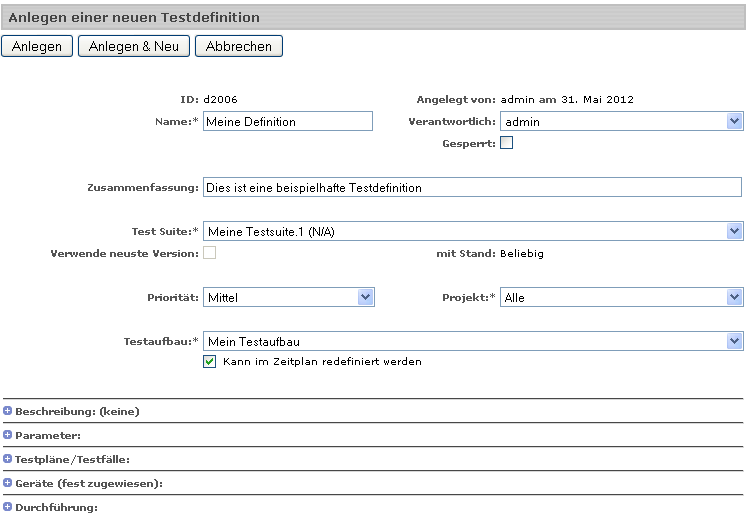Cancel with the Abbrechen button

pyautogui.click(x=239, y=46)
